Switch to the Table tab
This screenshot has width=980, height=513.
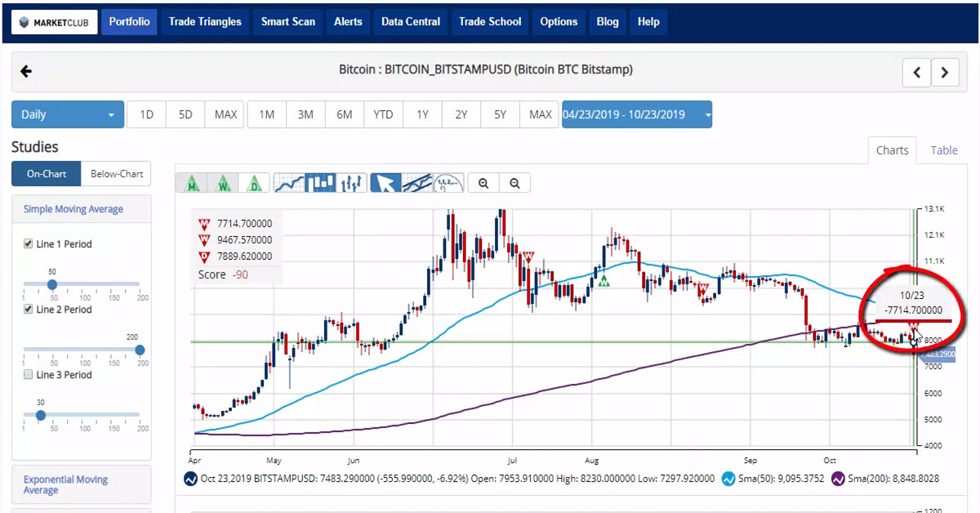point(944,150)
